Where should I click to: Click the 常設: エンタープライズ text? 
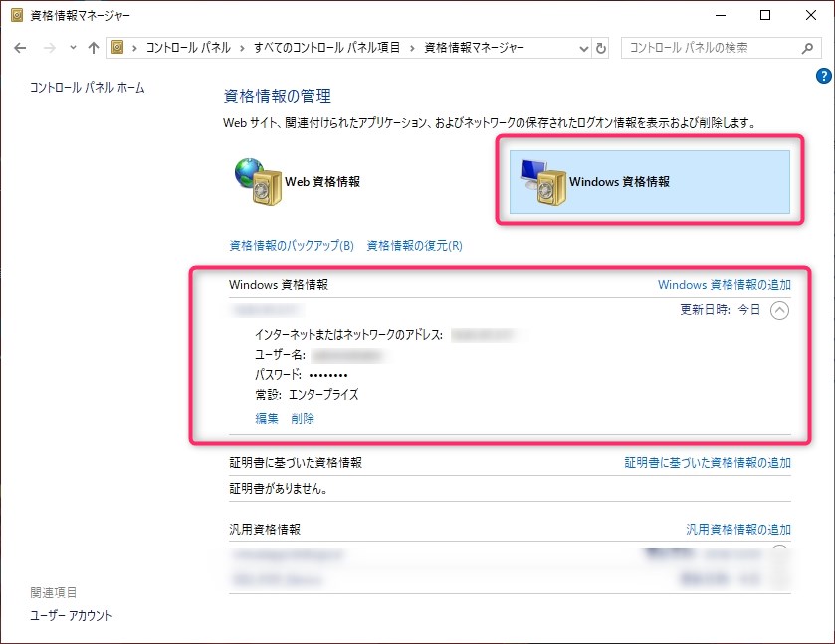(307, 395)
